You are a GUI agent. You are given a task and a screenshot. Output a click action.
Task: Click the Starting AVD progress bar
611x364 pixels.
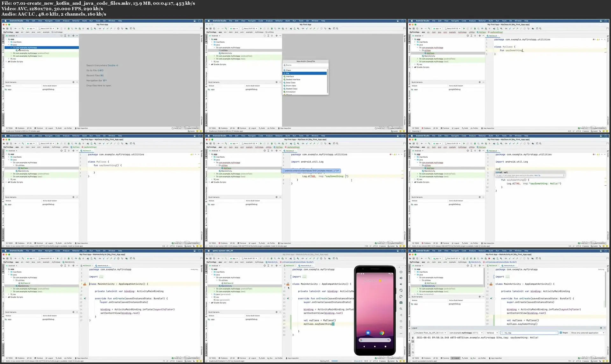[342, 361]
